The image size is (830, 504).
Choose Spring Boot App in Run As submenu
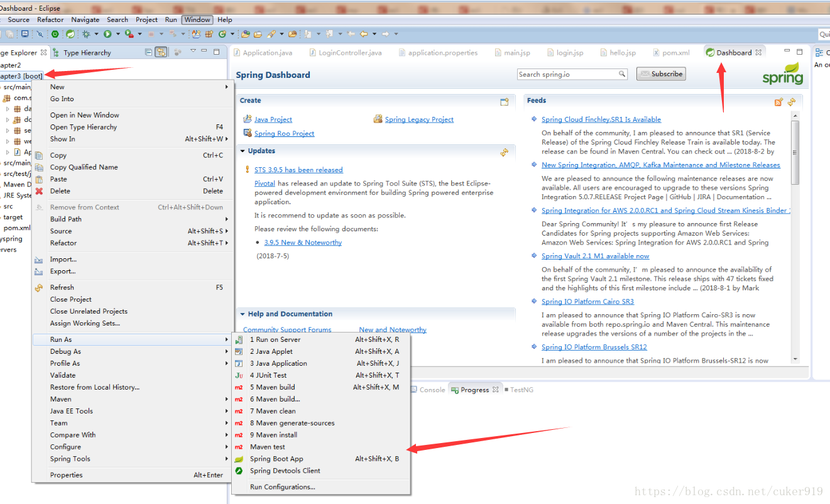(x=320, y=459)
